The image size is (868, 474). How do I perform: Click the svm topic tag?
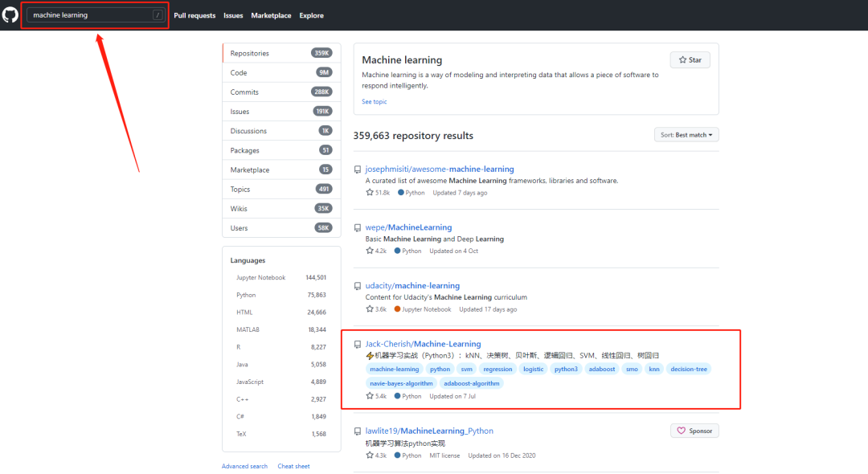(x=467, y=369)
